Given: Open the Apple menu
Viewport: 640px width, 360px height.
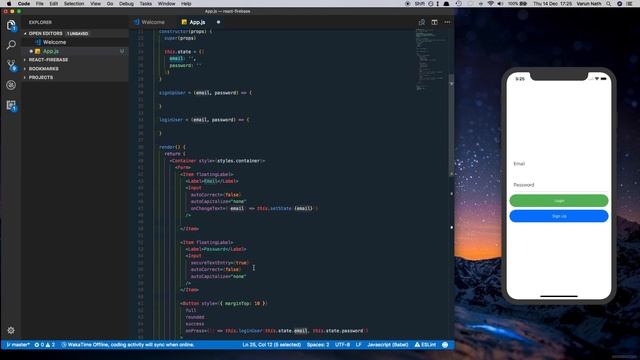Looking at the screenshot, I should (9, 3).
